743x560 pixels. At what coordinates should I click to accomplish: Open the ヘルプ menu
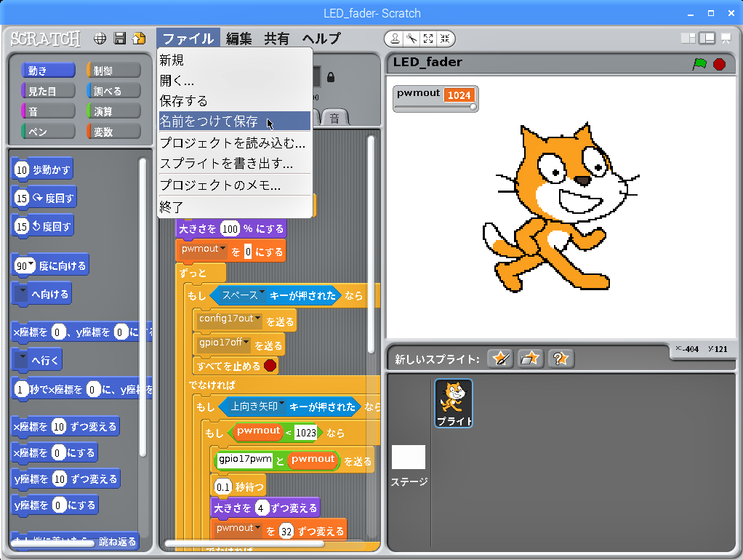(x=322, y=39)
